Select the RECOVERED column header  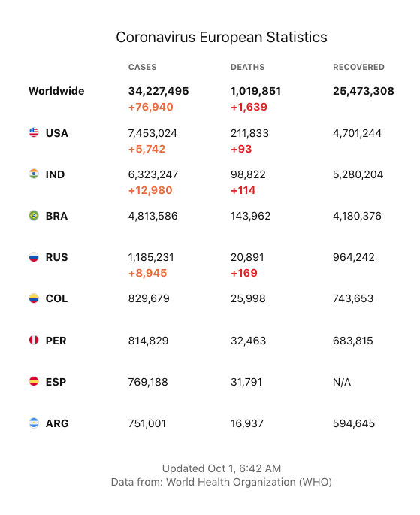358,67
